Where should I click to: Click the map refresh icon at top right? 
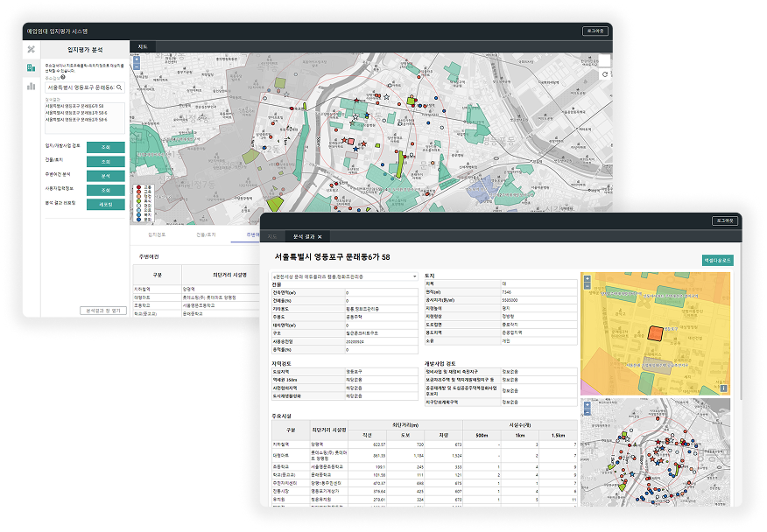pos(606,75)
